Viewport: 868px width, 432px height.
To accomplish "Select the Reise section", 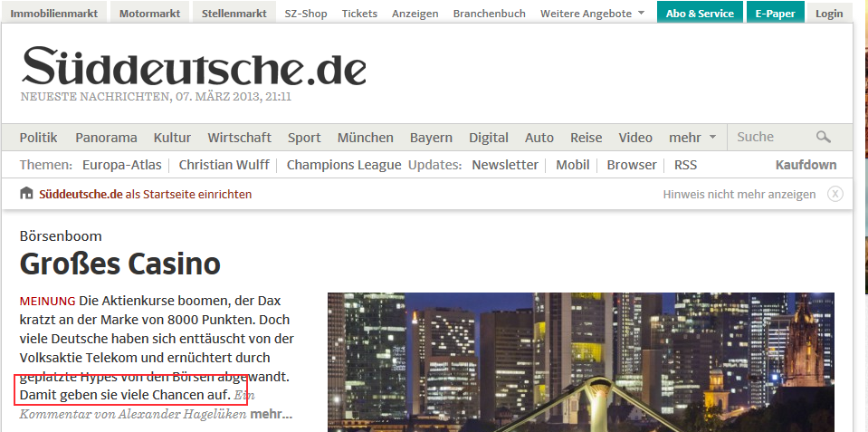I will point(587,138).
